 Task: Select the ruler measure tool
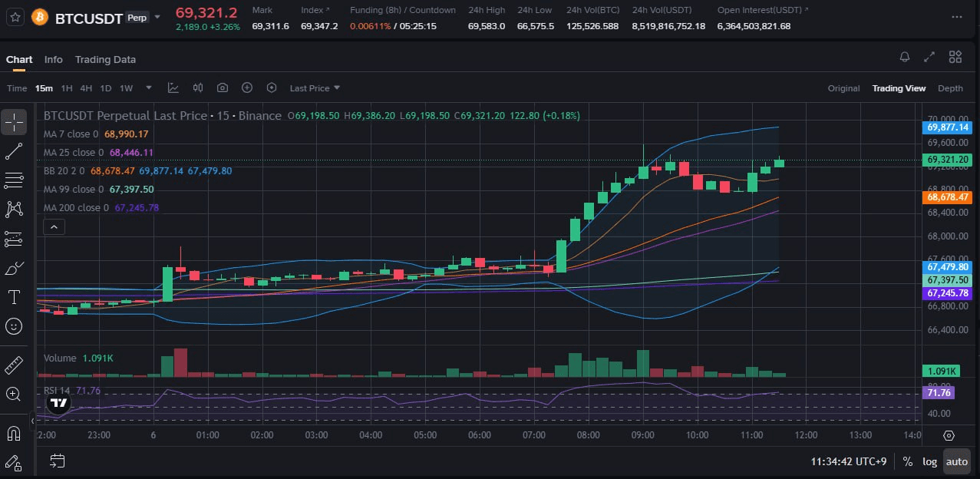click(14, 365)
